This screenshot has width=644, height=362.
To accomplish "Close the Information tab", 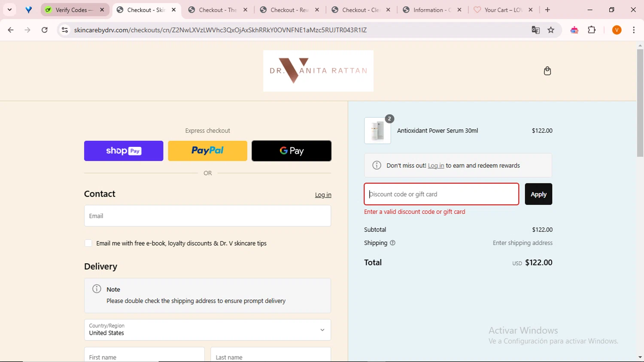I will click(459, 10).
